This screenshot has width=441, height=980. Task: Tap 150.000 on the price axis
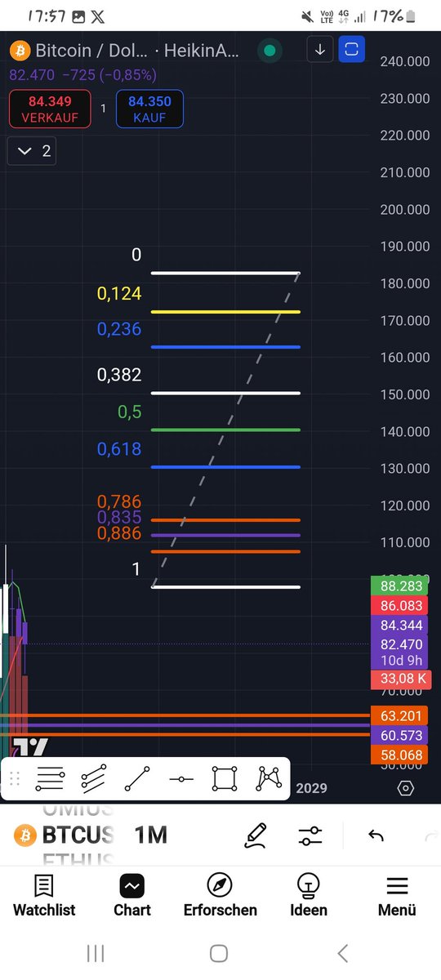point(405,394)
